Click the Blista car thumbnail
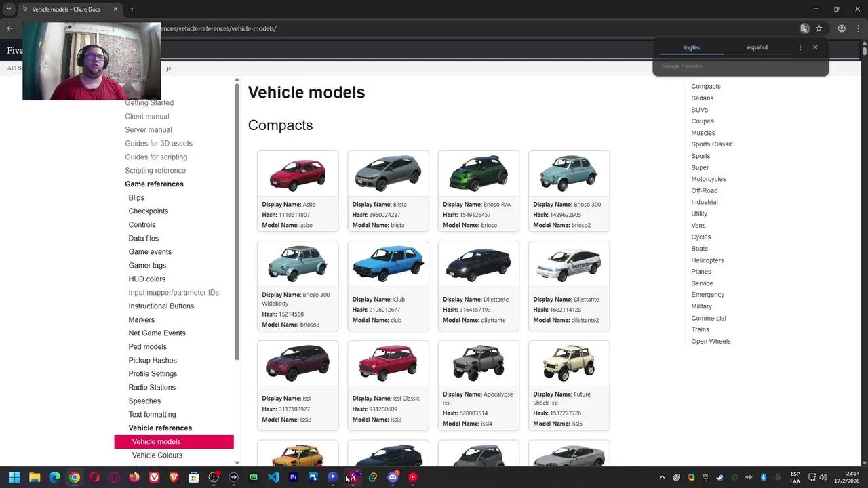Viewport: 868px width, 488px height. 388,174
